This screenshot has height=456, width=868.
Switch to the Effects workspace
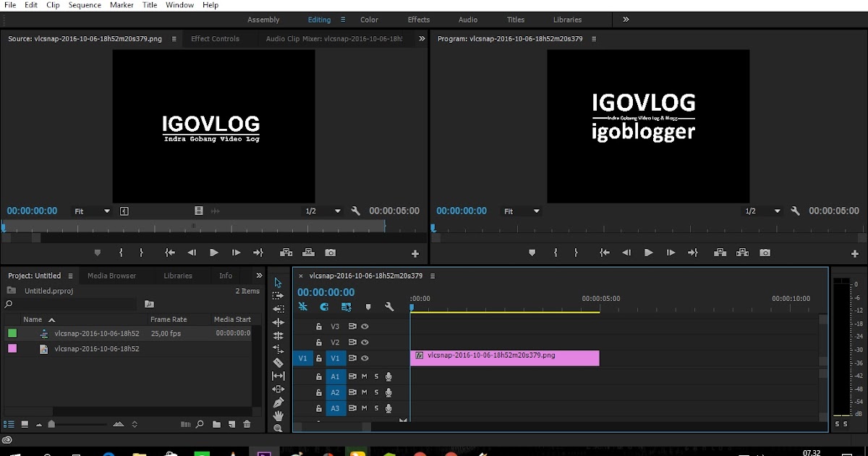tap(419, 20)
